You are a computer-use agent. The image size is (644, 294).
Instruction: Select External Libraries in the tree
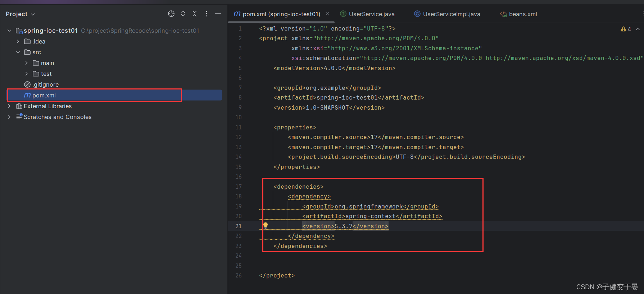pyautogui.click(x=47, y=106)
